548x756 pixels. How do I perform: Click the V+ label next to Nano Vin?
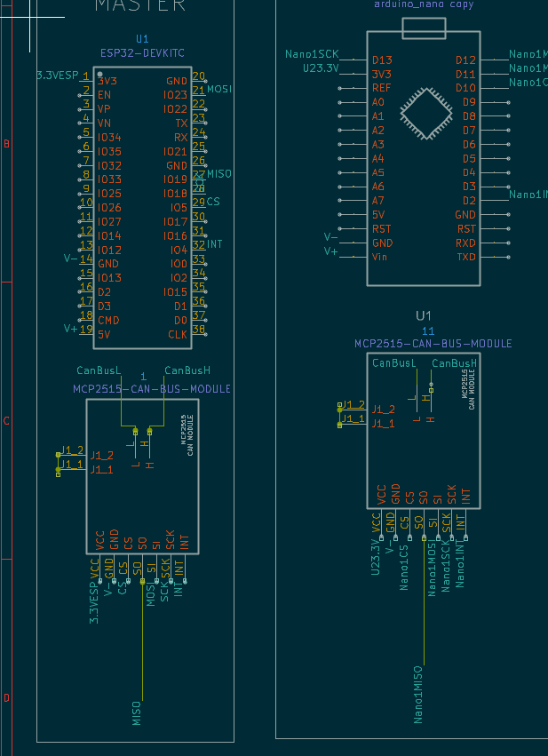point(330,251)
